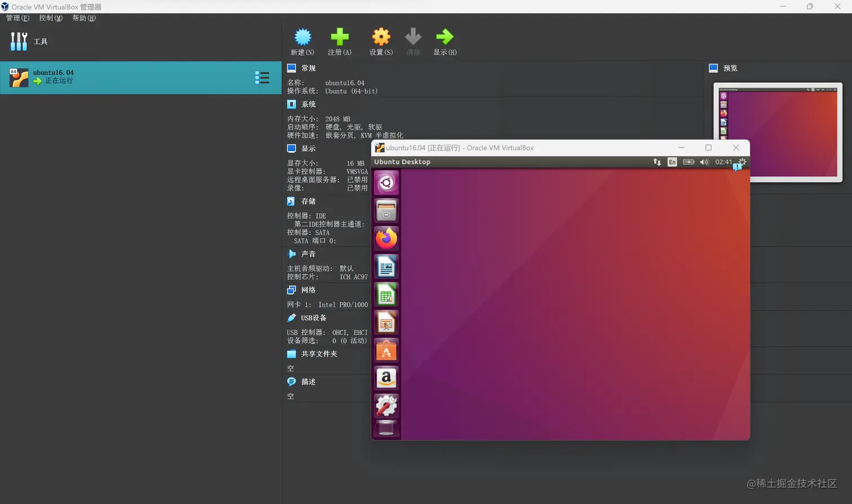The height and width of the screenshot is (504, 852).
Task: Click the video memory value "16 MB"
Action: pos(356,163)
